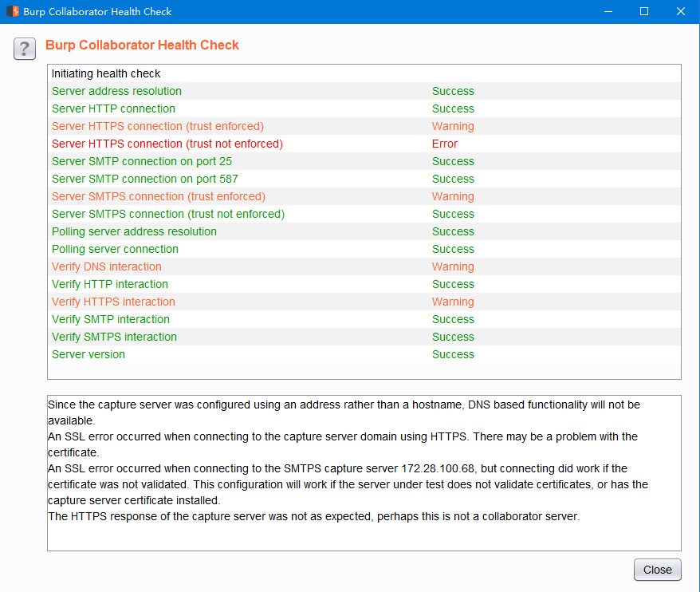The height and width of the screenshot is (592, 700).
Task: Select the 'Verify HTTPS interaction' row
Action: [113, 302]
